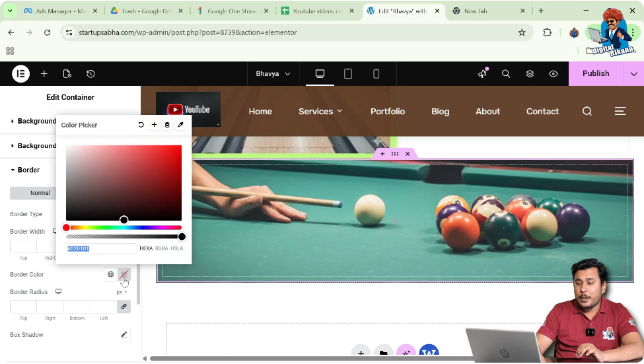The width and height of the screenshot is (644, 364).
Task: Click the browser address bar URL
Action: pos(188,32)
